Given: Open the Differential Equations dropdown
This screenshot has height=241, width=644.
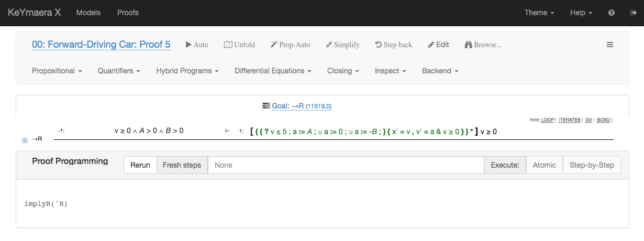Looking at the screenshot, I should pos(273,71).
